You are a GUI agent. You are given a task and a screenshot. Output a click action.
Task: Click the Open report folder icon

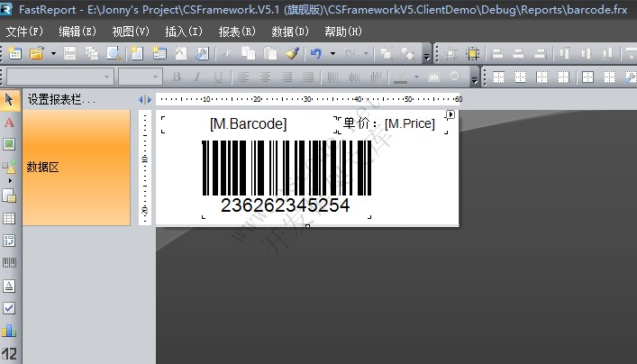tap(37, 53)
